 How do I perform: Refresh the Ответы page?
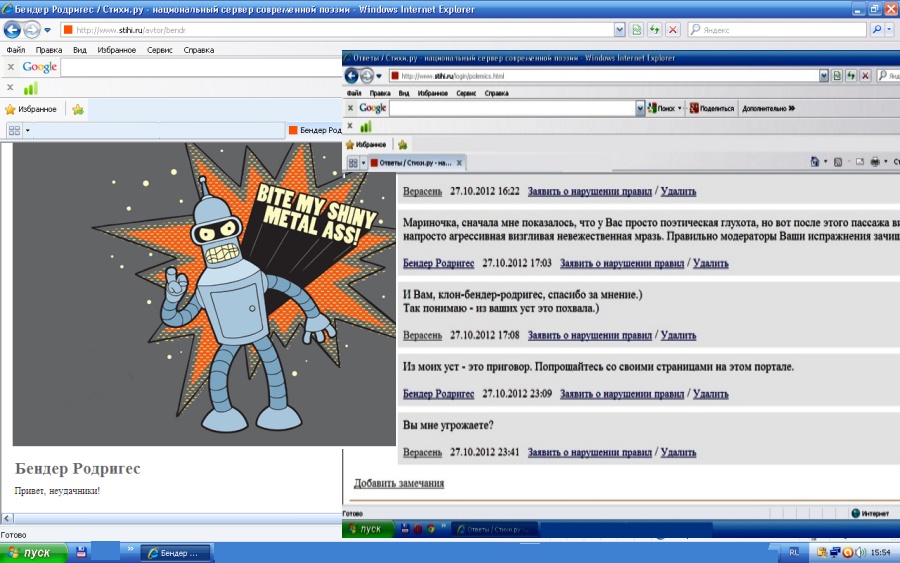[851, 76]
